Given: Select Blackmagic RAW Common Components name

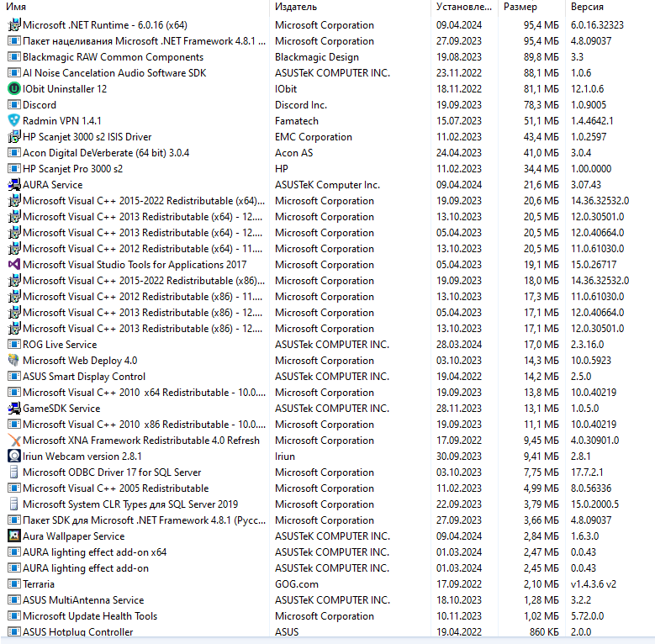Looking at the screenshot, I should pyautogui.click(x=114, y=57).
